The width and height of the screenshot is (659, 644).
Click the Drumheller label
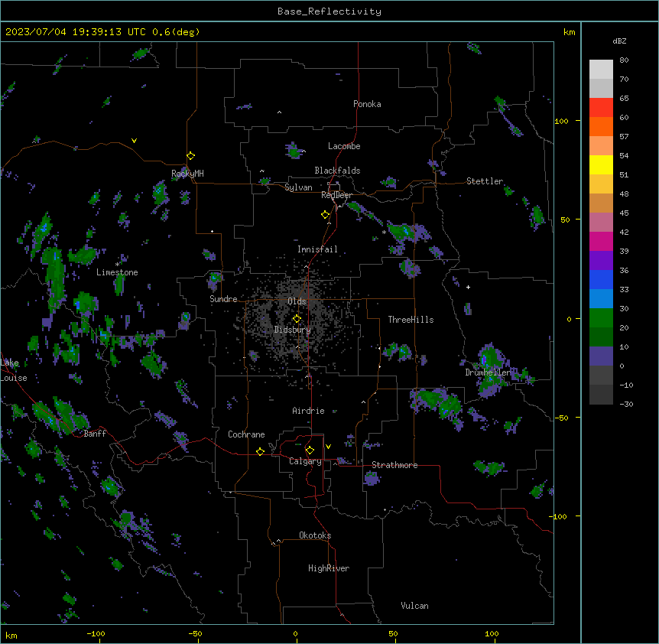coord(488,372)
